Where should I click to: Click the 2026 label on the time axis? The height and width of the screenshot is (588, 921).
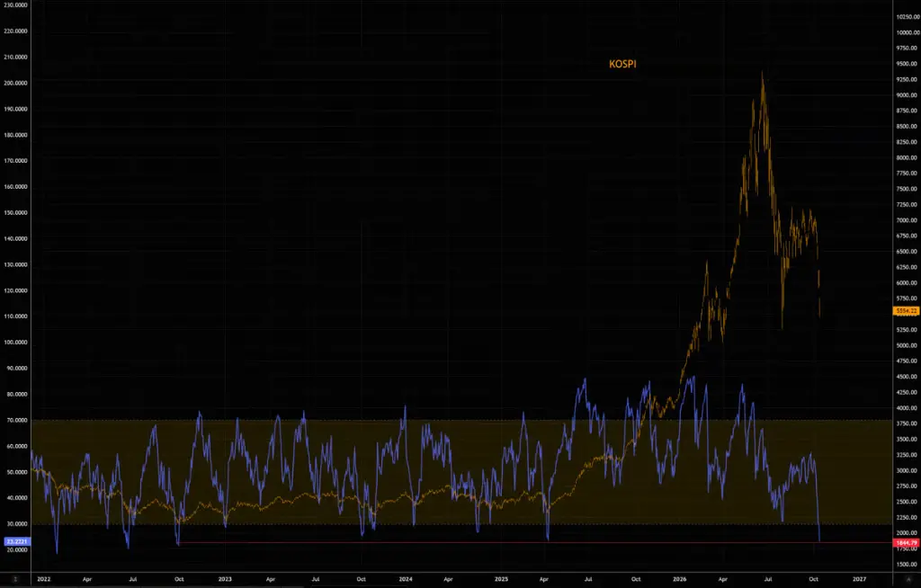[x=680, y=579]
